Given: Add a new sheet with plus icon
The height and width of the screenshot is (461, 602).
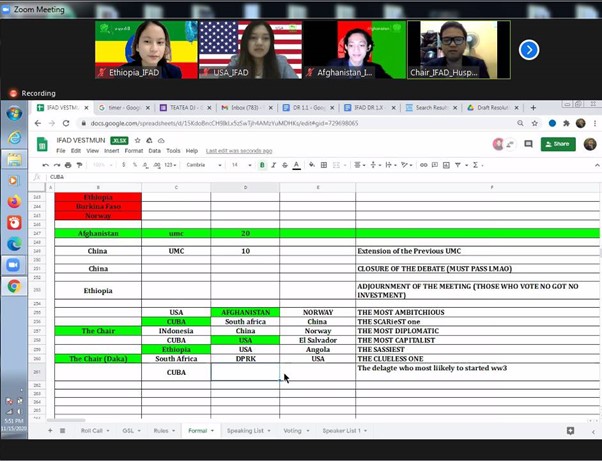Looking at the screenshot, I should (x=48, y=431).
